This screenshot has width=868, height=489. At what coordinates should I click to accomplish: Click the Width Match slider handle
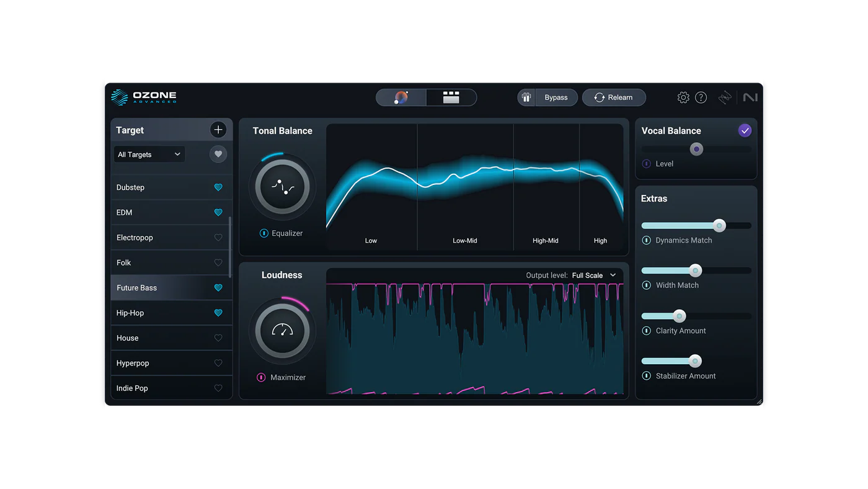696,271
